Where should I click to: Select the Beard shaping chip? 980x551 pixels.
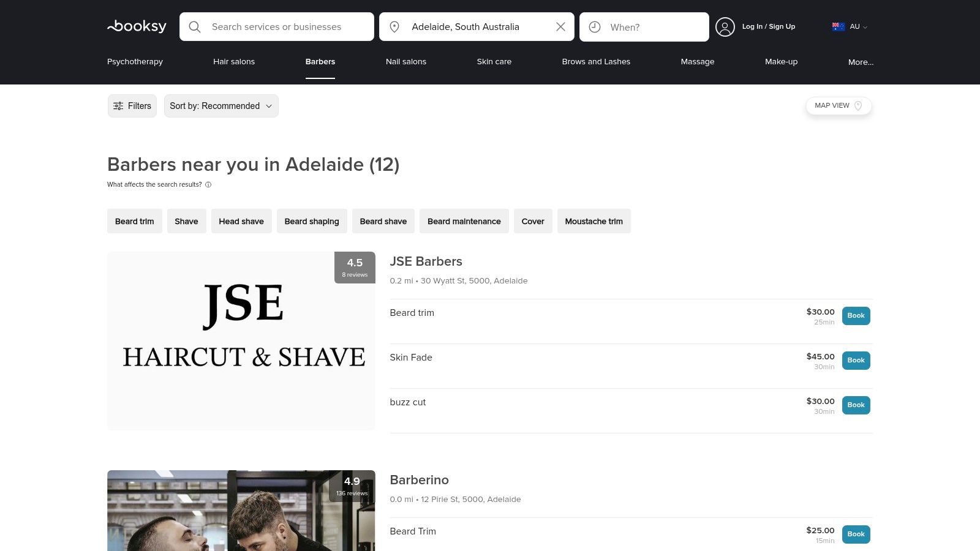pyautogui.click(x=312, y=221)
